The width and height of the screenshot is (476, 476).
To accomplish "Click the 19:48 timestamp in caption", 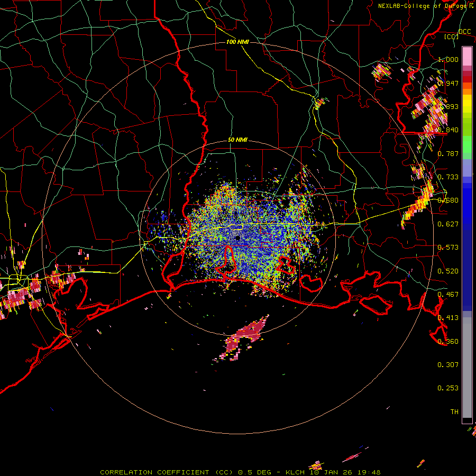I will pos(370,472).
